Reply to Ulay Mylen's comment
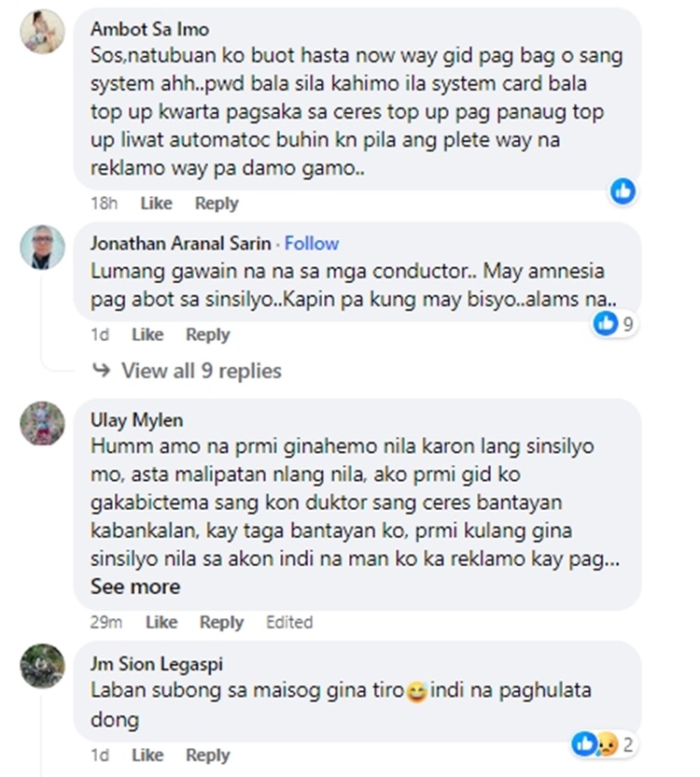This screenshot has height=777, width=700. point(221,622)
